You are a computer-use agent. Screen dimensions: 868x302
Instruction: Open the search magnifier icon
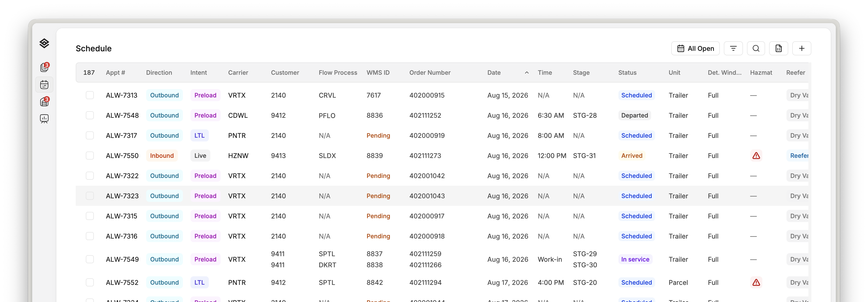[x=756, y=48]
